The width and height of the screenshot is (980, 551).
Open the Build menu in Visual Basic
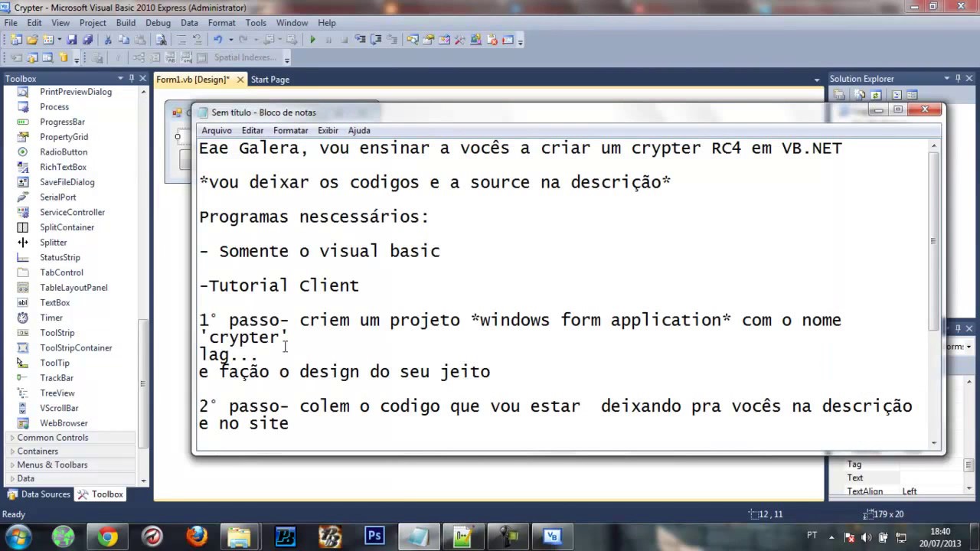[126, 23]
